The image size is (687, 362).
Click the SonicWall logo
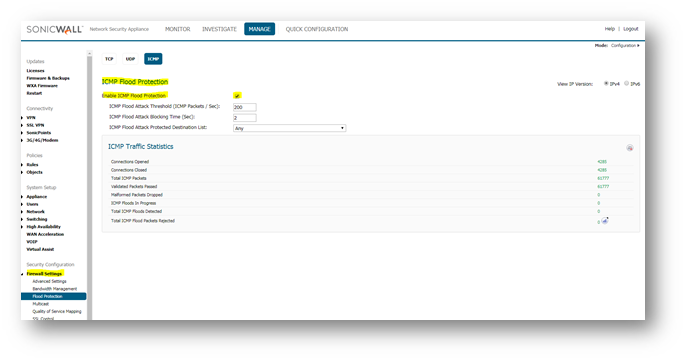54,29
